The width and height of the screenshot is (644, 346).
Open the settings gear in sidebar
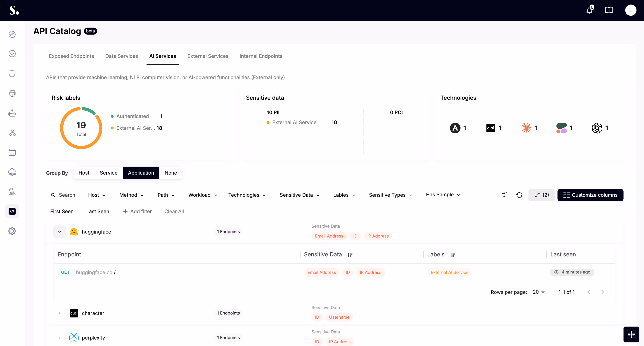coord(12,231)
